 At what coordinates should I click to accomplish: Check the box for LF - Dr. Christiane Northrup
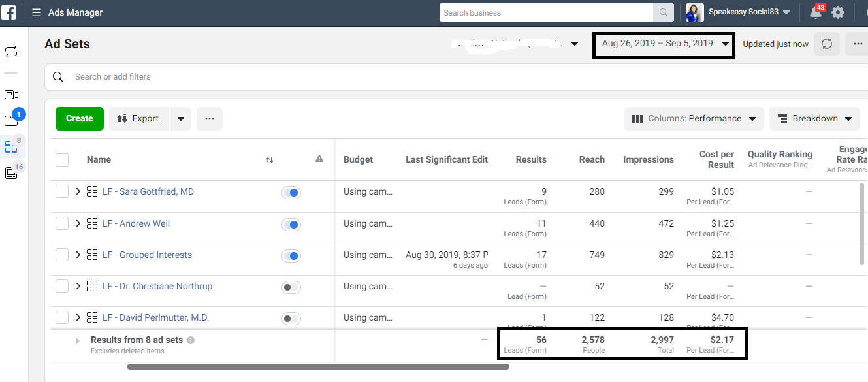click(62, 286)
